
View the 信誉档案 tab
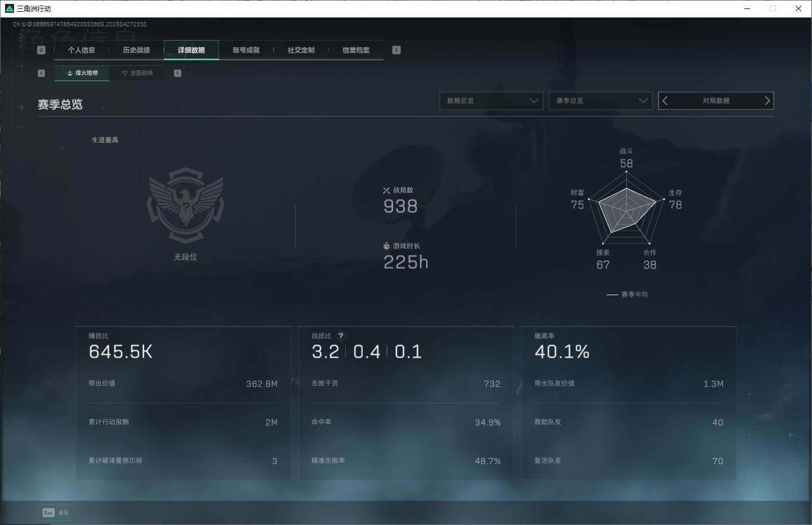(x=356, y=50)
